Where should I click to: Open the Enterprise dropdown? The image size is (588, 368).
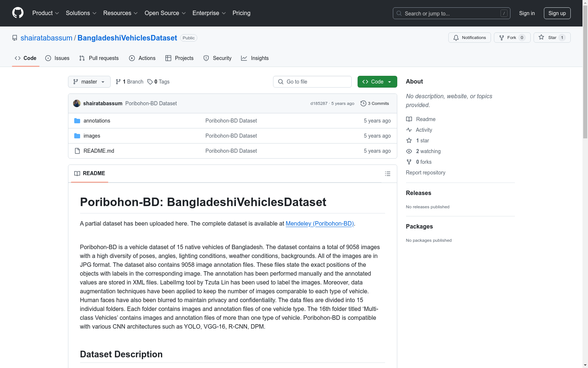point(209,13)
